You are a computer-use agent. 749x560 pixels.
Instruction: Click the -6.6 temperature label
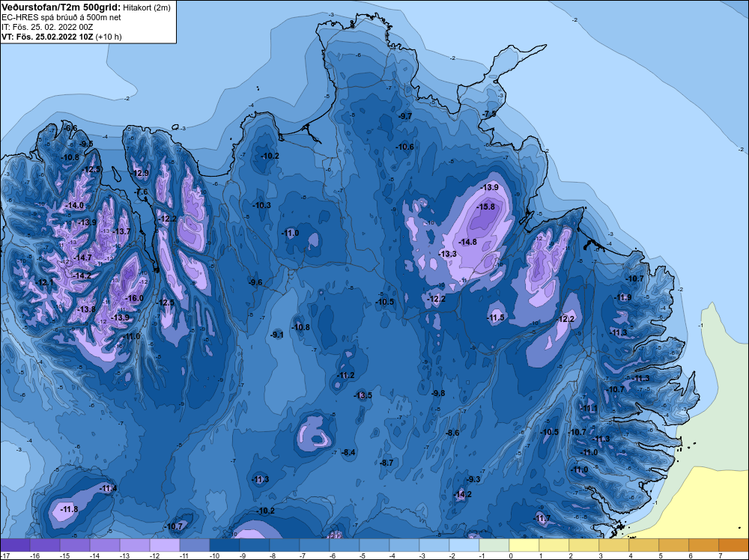[x=70, y=128]
